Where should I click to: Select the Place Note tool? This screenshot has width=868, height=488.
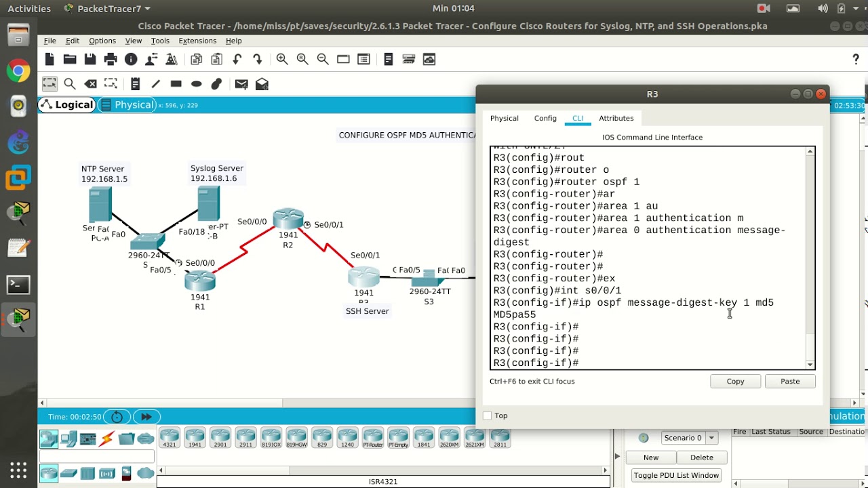pos(136,84)
